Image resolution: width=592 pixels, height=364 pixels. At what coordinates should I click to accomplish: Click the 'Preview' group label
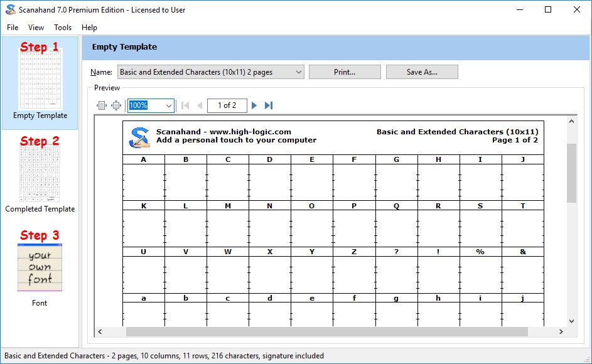(107, 88)
